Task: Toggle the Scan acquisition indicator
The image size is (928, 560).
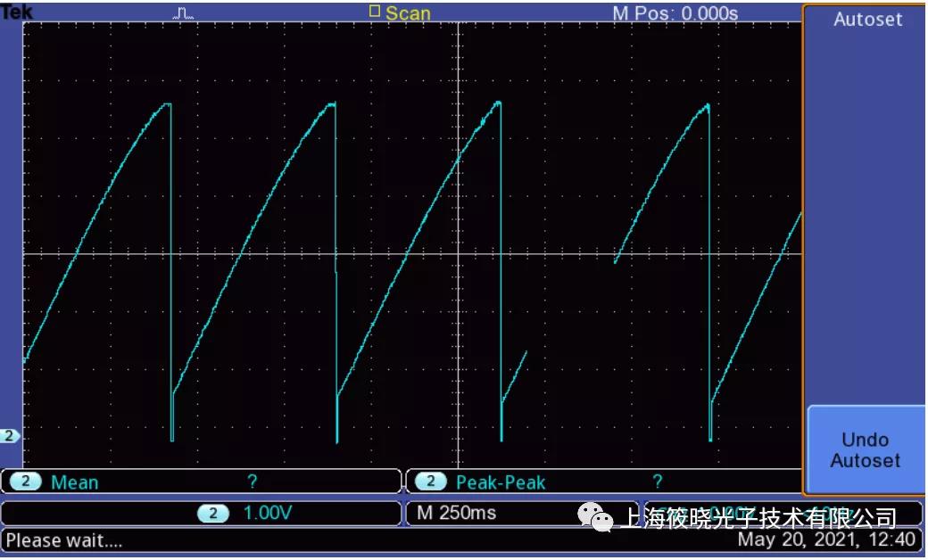Action: pos(408,12)
